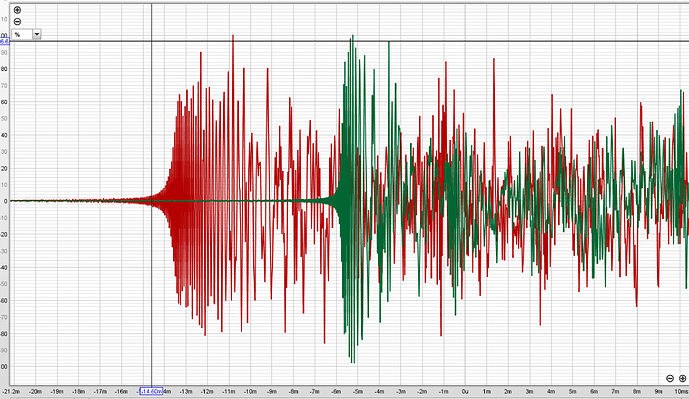Zoom out the time axis, minus icon bottom right
The image size is (689, 399).
(x=670, y=378)
